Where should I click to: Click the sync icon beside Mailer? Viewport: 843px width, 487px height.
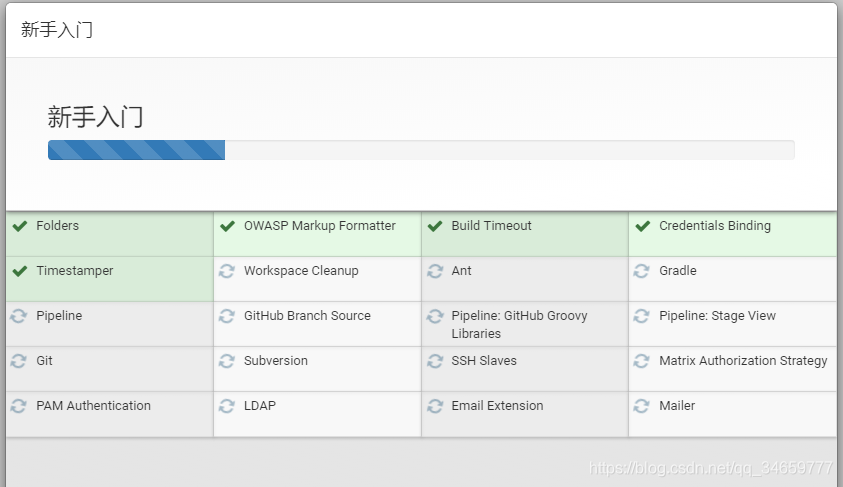641,406
